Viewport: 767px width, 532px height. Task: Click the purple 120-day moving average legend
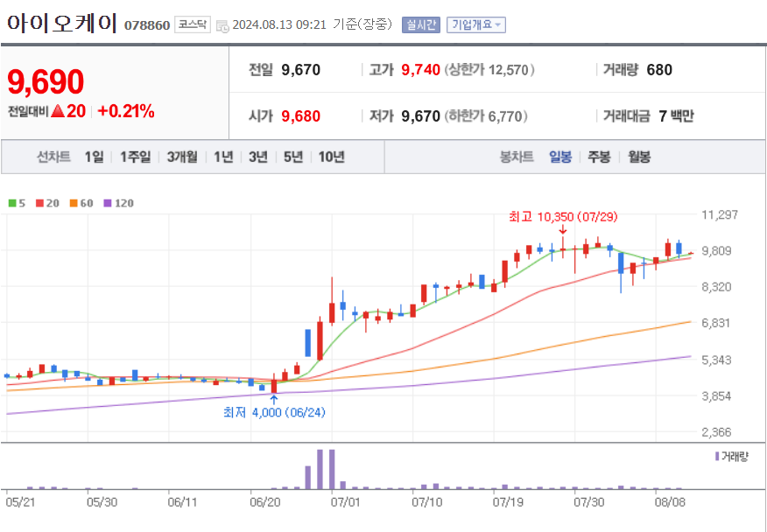118,203
